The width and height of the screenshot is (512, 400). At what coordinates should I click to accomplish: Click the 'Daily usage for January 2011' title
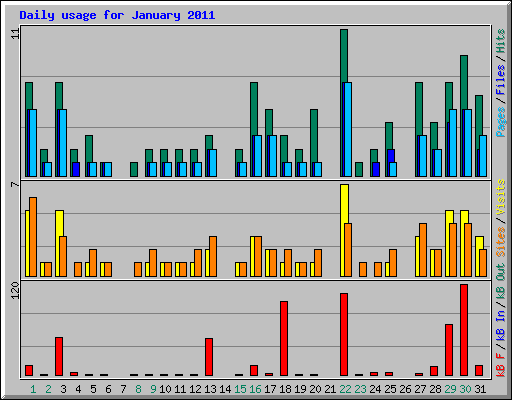[117, 15]
